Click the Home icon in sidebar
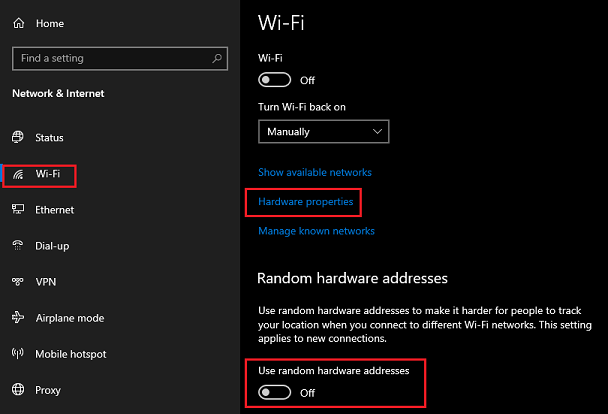 click(x=19, y=23)
